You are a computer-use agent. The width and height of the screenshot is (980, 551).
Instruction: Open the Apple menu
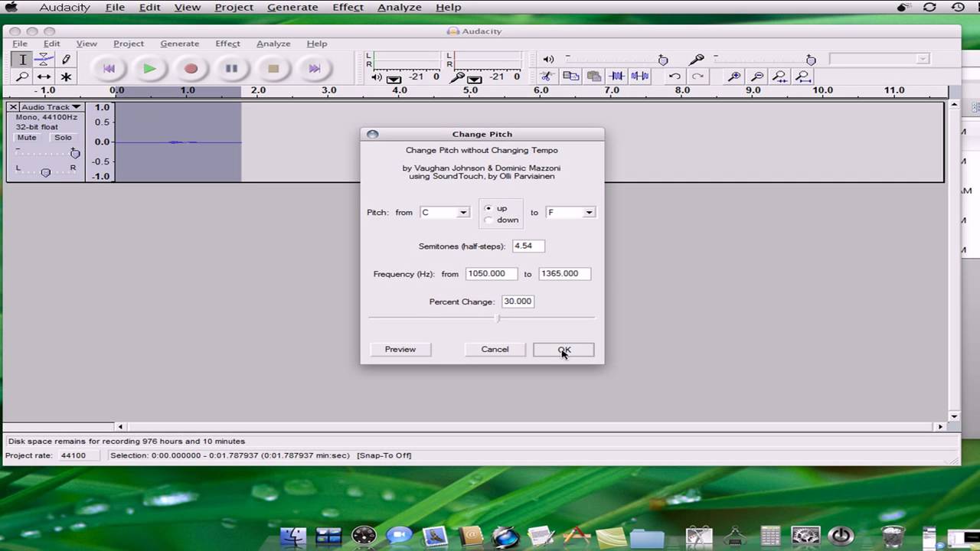click(11, 7)
